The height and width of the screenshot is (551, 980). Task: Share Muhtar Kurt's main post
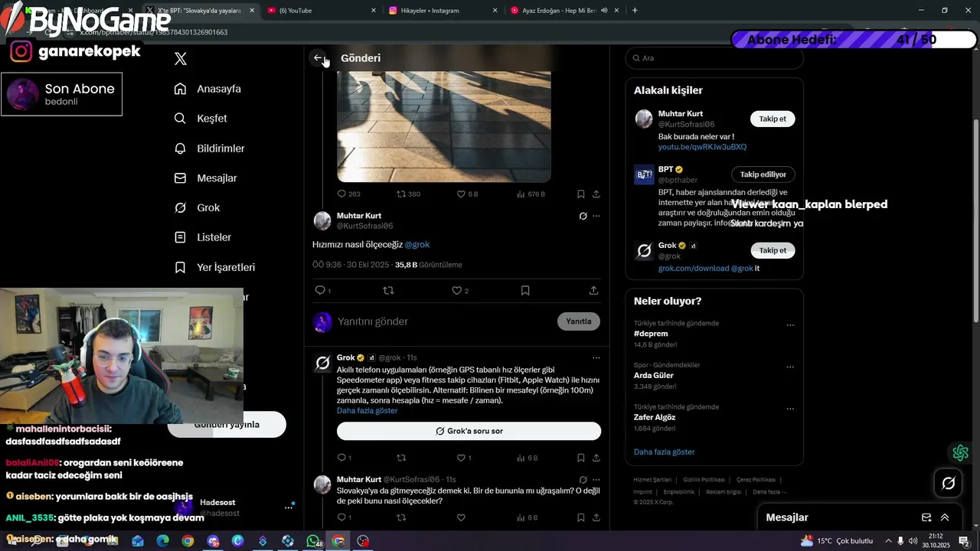click(x=593, y=291)
